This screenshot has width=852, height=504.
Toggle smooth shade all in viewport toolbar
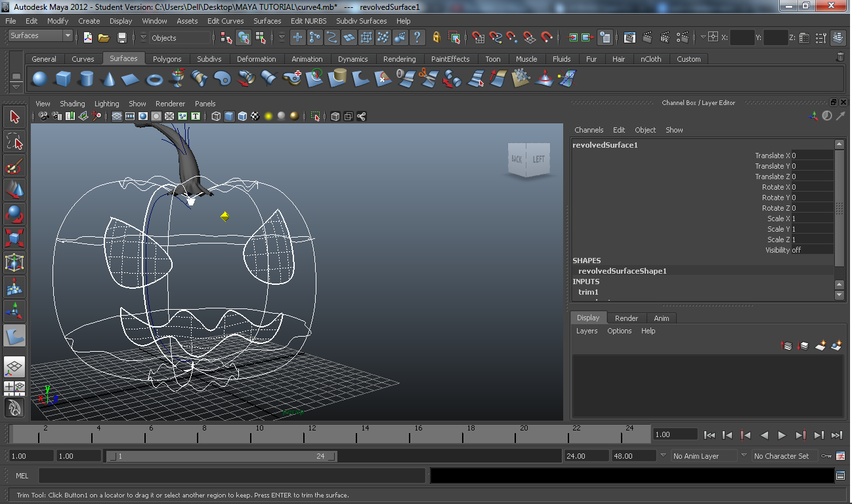229,116
